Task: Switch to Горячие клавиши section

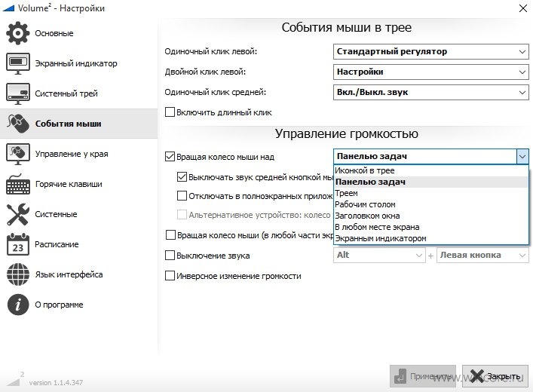Action: [69, 184]
